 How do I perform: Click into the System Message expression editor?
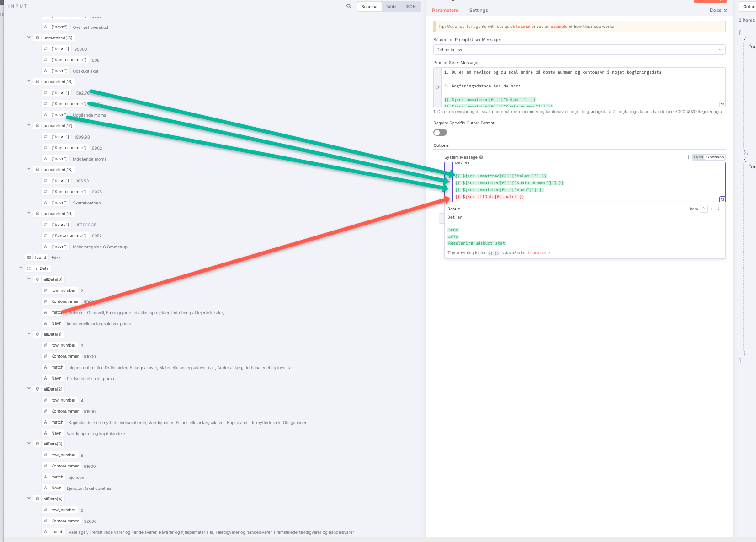click(589, 182)
